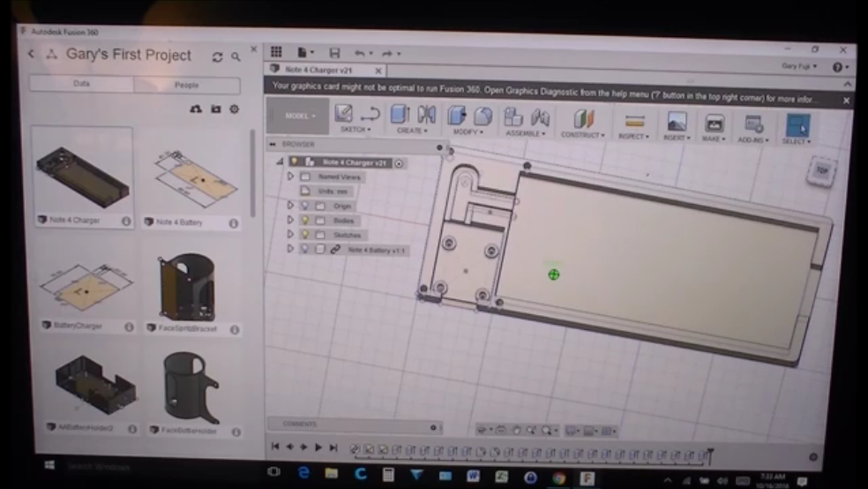Open the SKETCH menu
Screen dimensions: 868x489
pos(355,130)
